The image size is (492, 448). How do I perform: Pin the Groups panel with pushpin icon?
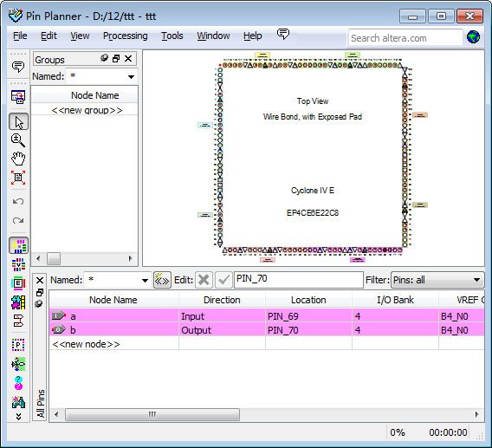104,58
